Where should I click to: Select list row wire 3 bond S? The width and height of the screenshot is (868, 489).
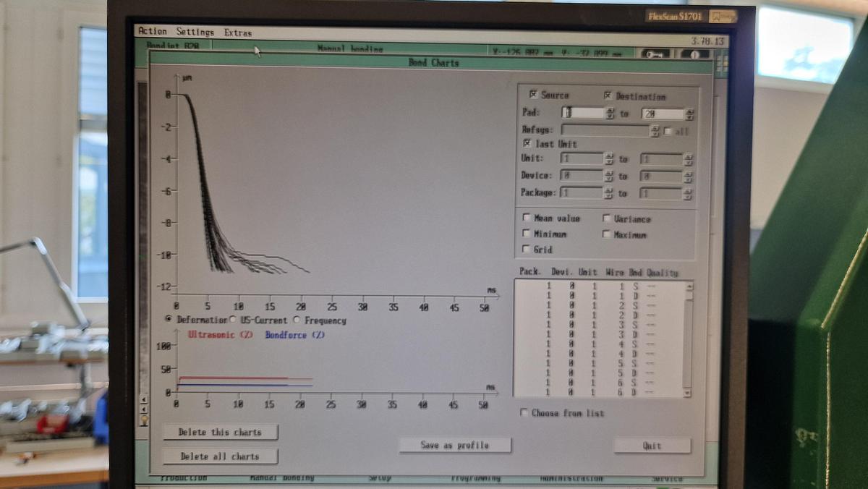coord(599,325)
